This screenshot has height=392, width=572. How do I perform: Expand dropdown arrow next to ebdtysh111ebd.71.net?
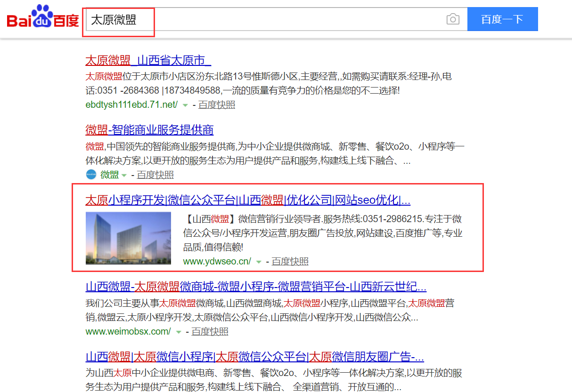pos(185,105)
